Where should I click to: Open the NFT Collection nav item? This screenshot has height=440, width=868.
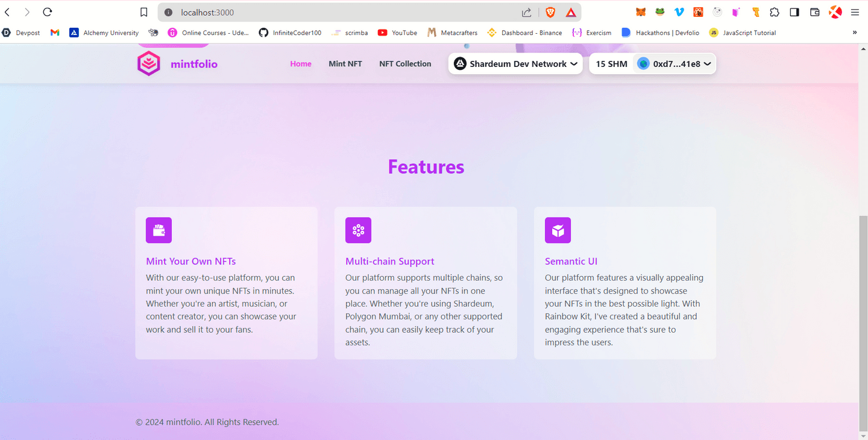pyautogui.click(x=405, y=63)
